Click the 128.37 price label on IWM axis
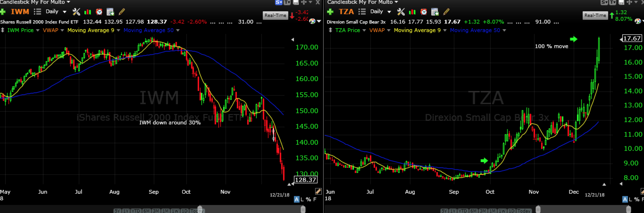This screenshot has width=644, height=213. pos(305,180)
